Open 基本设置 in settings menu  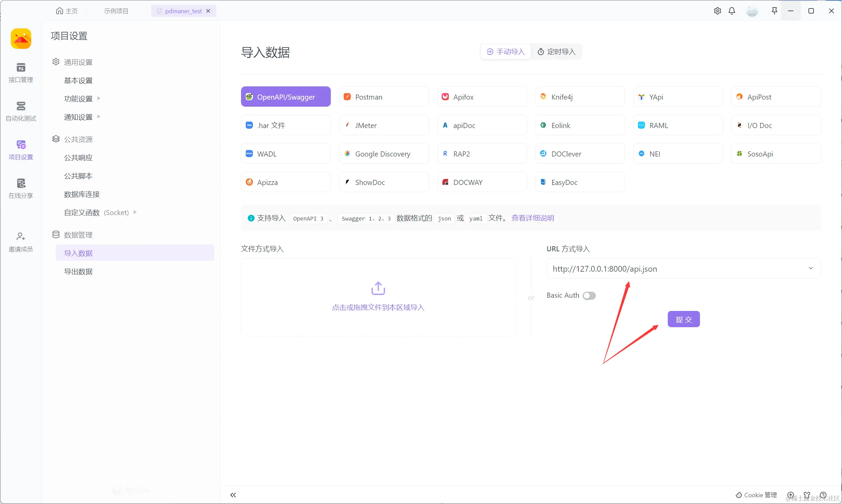pos(78,80)
